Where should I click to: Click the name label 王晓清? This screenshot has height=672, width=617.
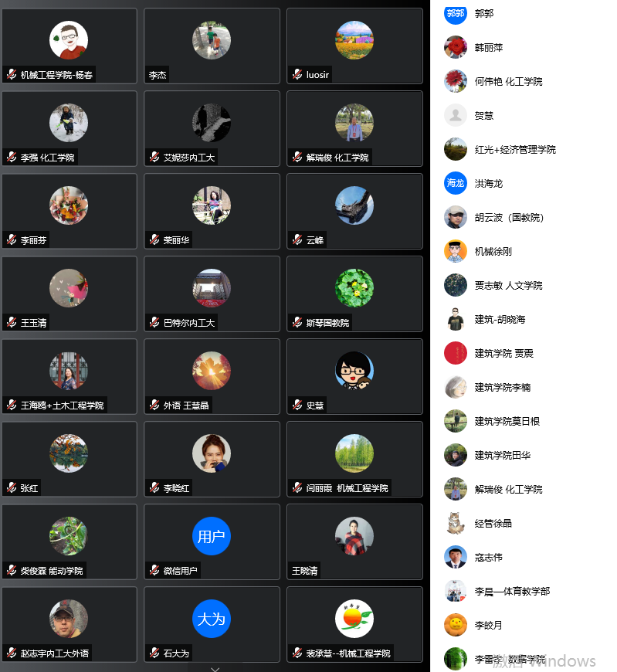pos(305,571)
